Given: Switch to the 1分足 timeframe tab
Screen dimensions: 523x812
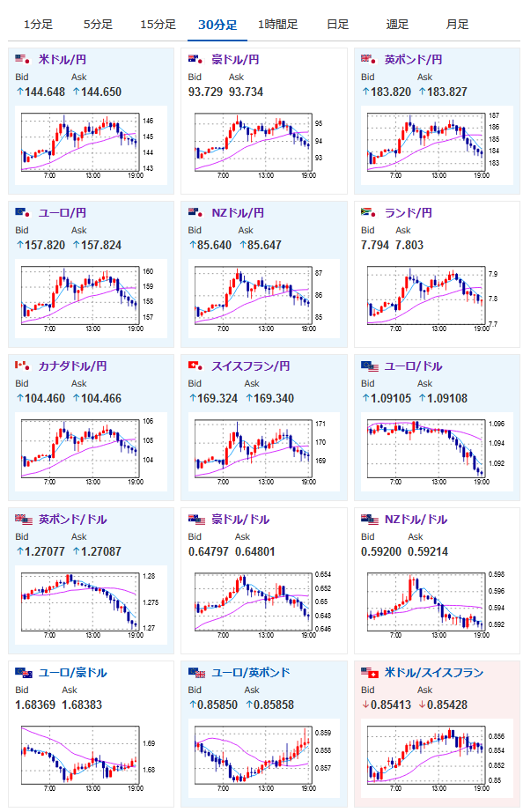Looking at the screenshot, I should 38,25.
